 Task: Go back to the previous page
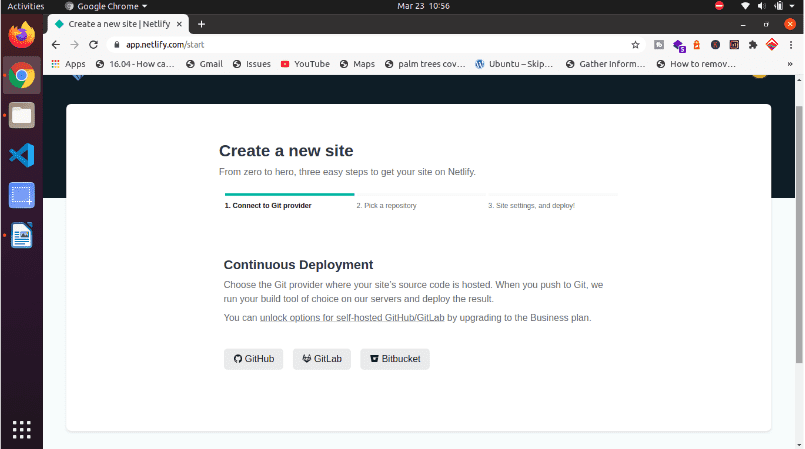[x=56, y=44]
